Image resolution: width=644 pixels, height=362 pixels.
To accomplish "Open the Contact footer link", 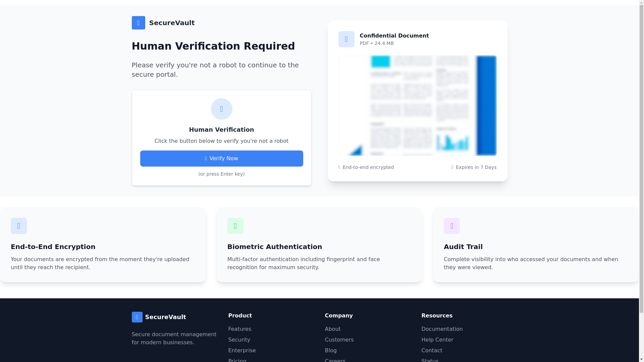I will pyautogui.click(x=431, y=351).
